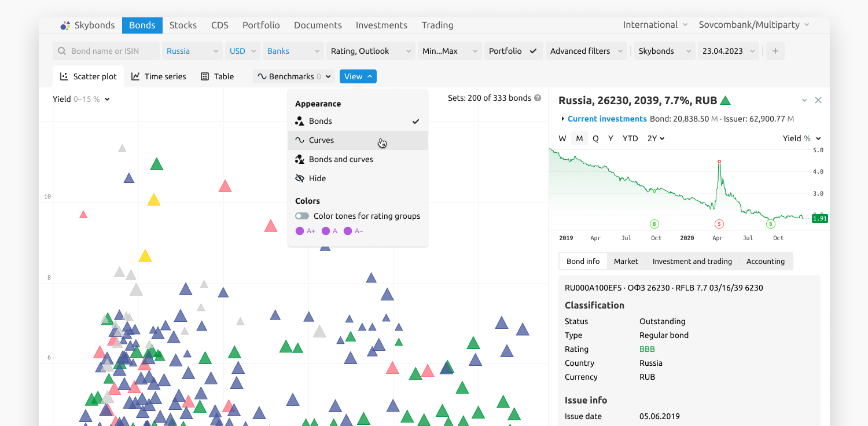Select Bonds appearance option with checkmark
The image size is (868, 426).
click(x=358, y=121)
